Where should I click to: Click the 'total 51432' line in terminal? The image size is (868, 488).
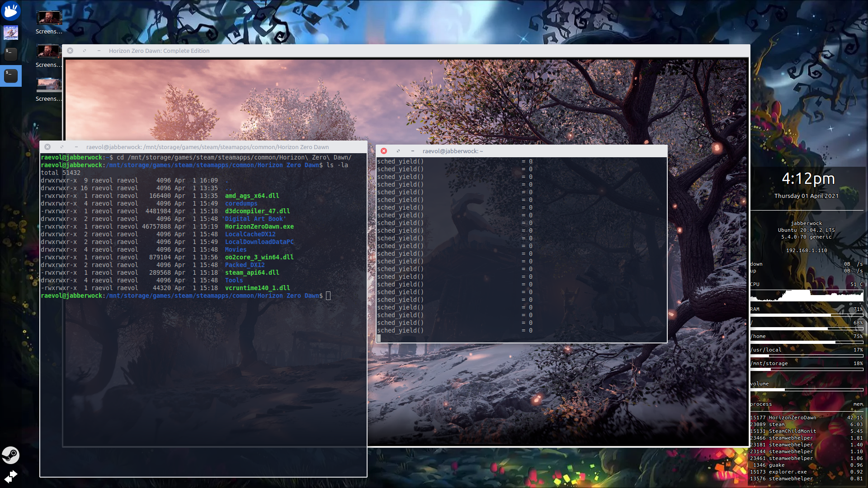[61, 173]
